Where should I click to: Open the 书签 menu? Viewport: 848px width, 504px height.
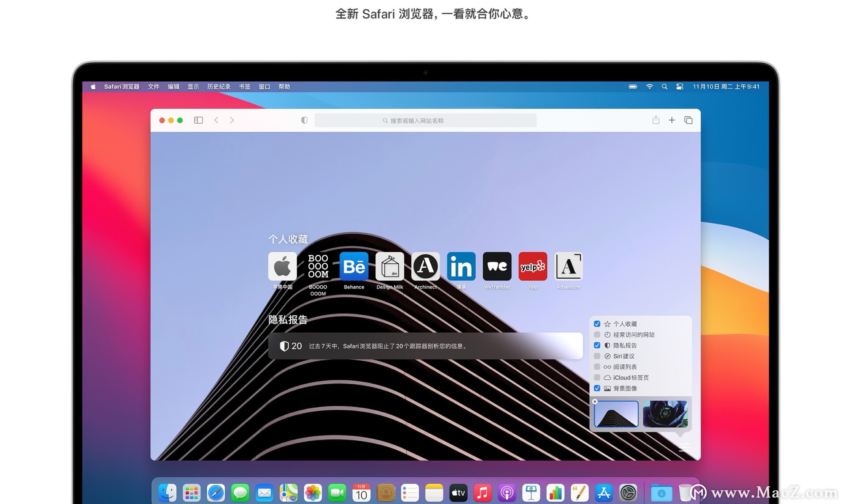point(245,87)
